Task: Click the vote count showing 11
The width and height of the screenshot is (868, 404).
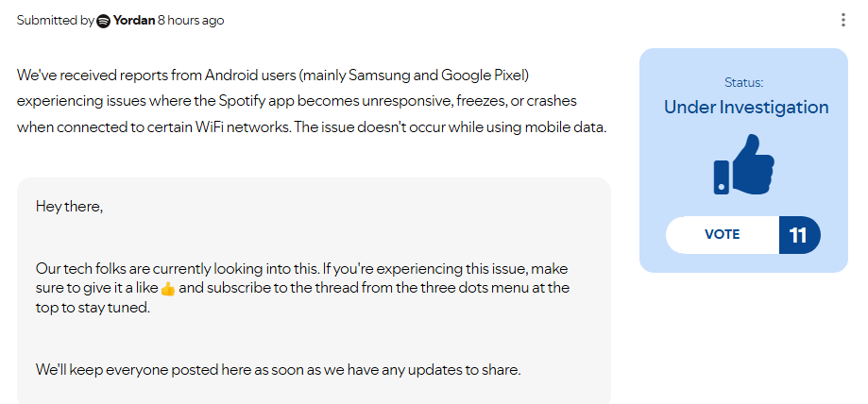Action: (799, 235)
